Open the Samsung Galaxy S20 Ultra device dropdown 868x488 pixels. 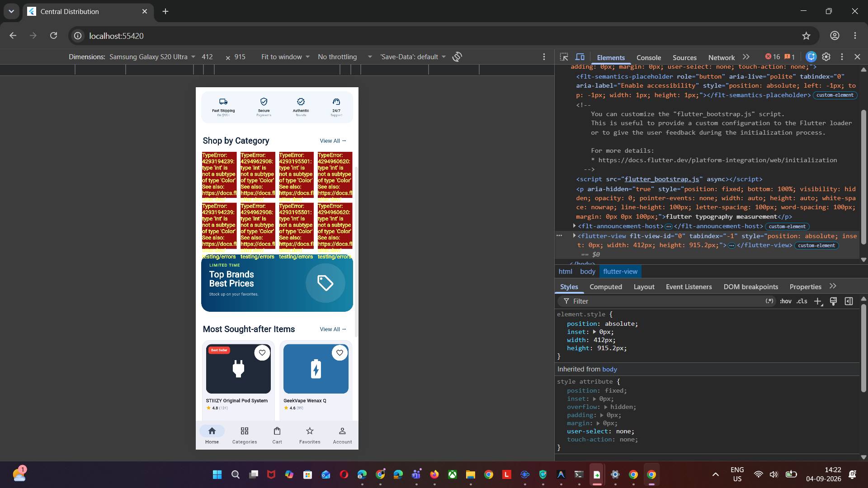[152, 57]
